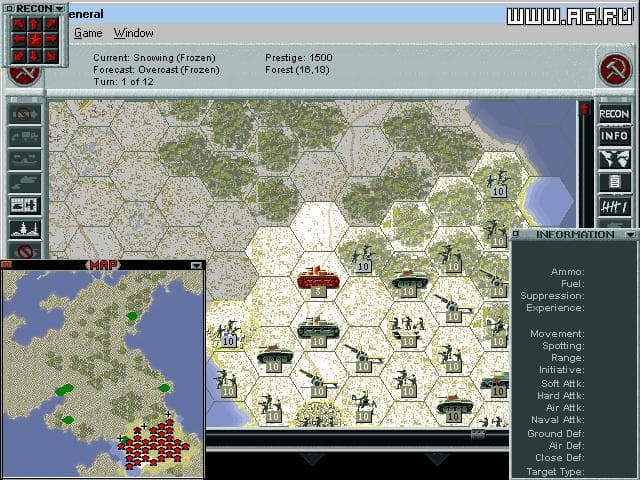The height and width of the screenshot is (480, 640).
Task: Click the "Target Type:" label
Action: point(556,472)
